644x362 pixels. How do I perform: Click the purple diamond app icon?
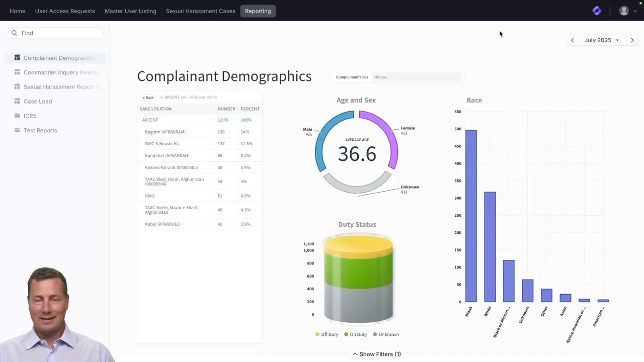click(597, 11)
